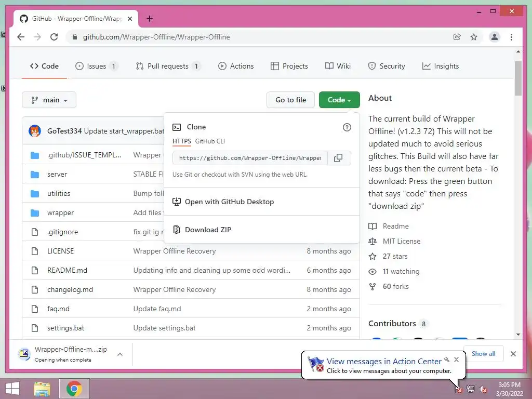Click the page vertical scrollbar thumb

point(518,78)
